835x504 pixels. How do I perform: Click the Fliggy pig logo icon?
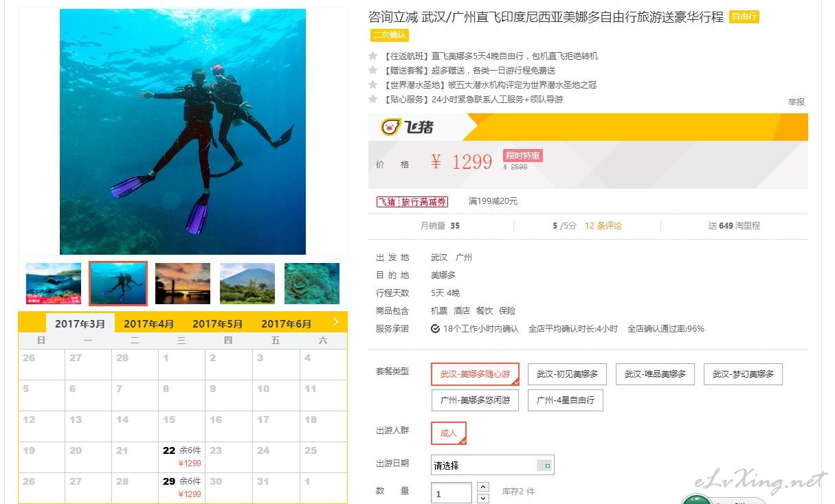point(391,127)
